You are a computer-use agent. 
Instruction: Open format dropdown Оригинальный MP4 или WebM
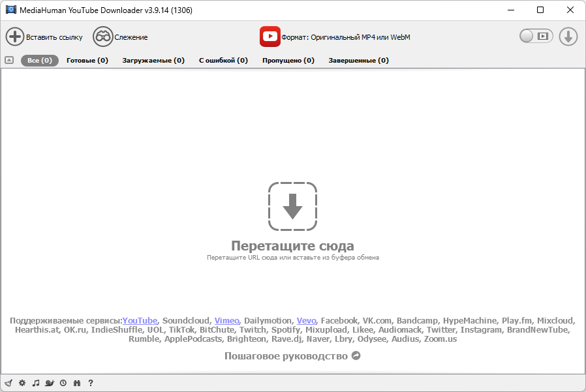coord(346,37)
